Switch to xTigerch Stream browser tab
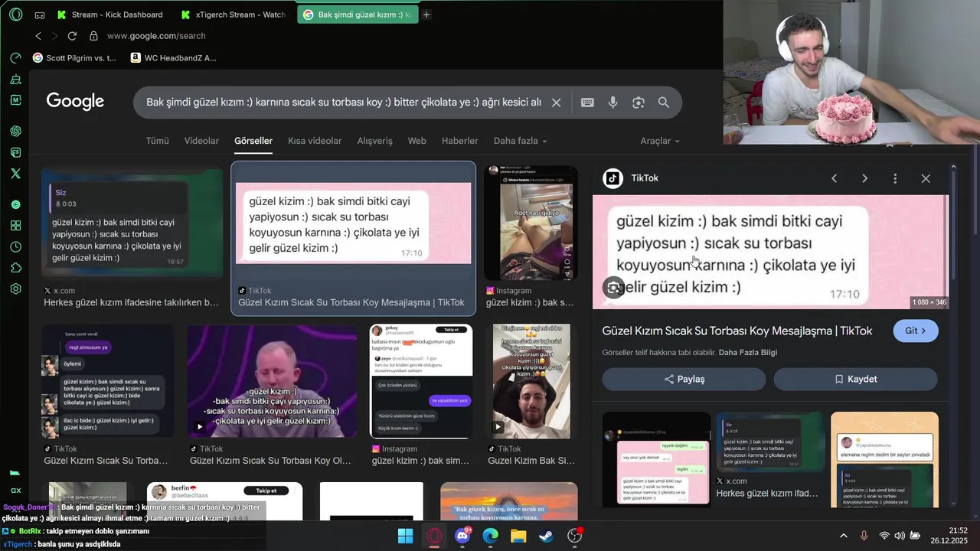 [x=234, y=15]
